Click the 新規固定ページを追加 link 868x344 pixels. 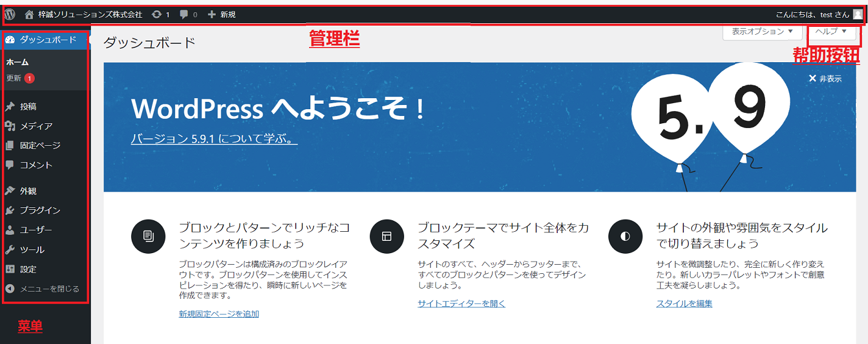219,314
